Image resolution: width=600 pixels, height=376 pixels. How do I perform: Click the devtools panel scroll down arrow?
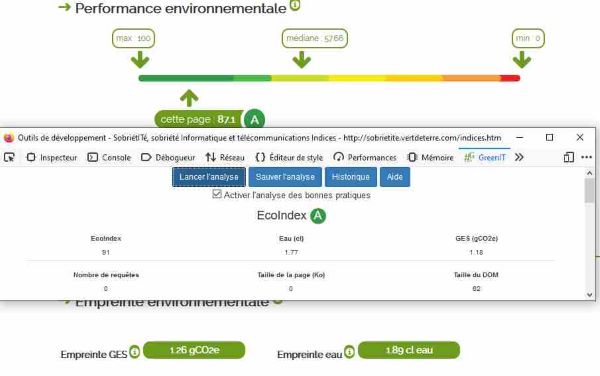pos(589,295)
